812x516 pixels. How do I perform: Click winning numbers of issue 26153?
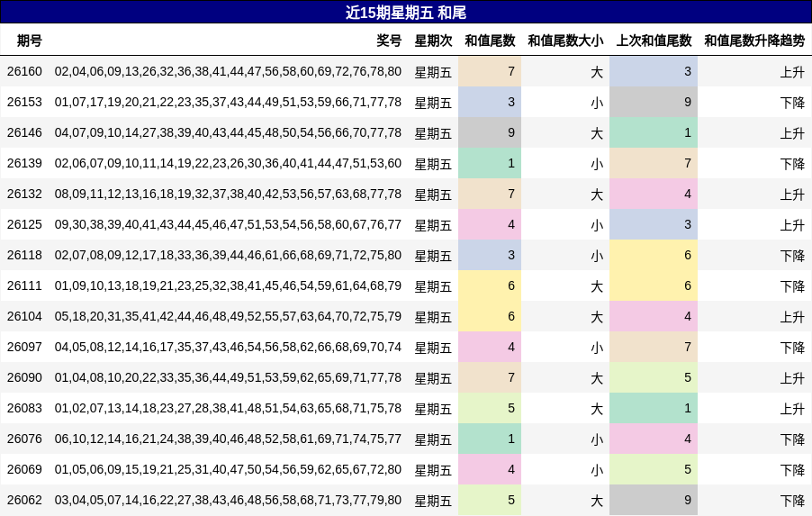(x=228, y=102)
